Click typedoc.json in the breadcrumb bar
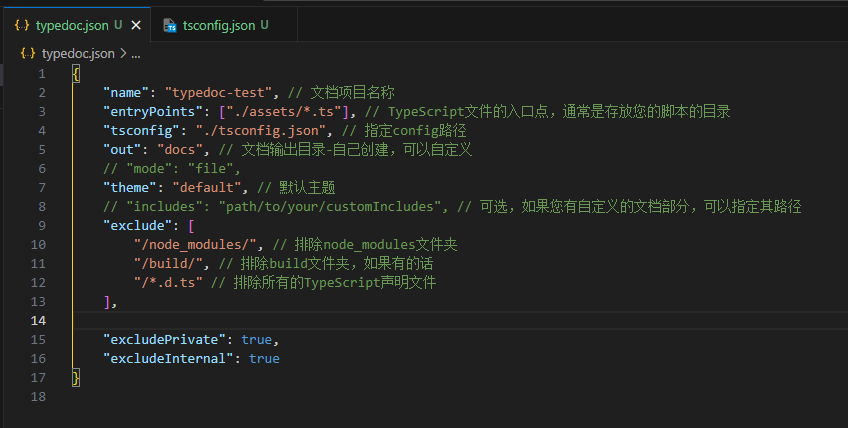Image resolution: width=848 pixels, height=428 pixels. point(78,53)
